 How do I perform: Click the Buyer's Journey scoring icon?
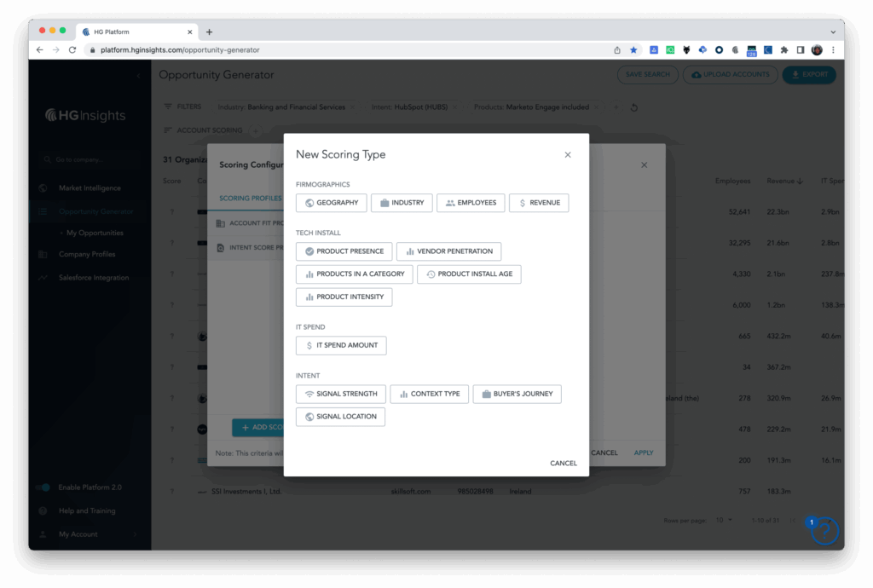486,394
